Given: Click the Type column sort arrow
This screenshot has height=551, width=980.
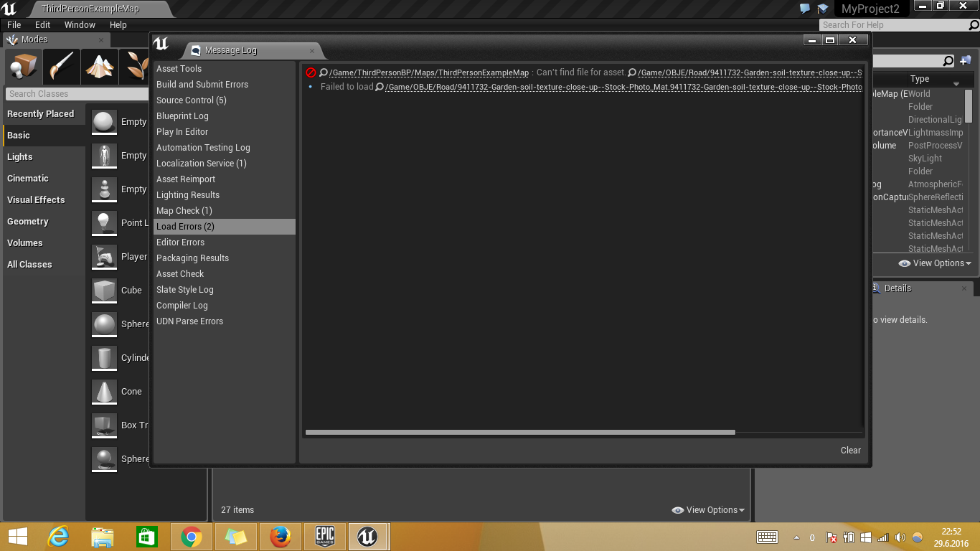Looking at the screenshot, I should point(956,84).
